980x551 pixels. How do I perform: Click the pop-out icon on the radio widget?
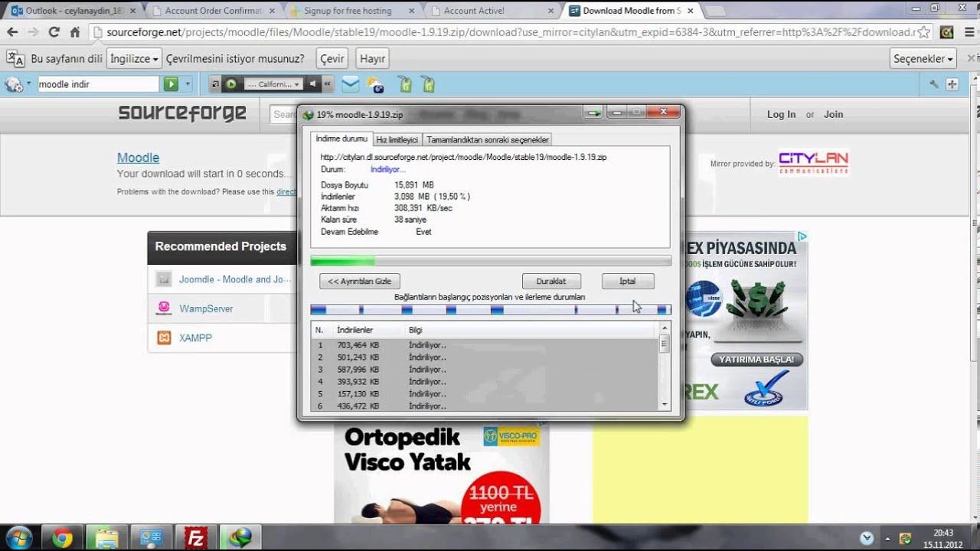click(215, 84)
